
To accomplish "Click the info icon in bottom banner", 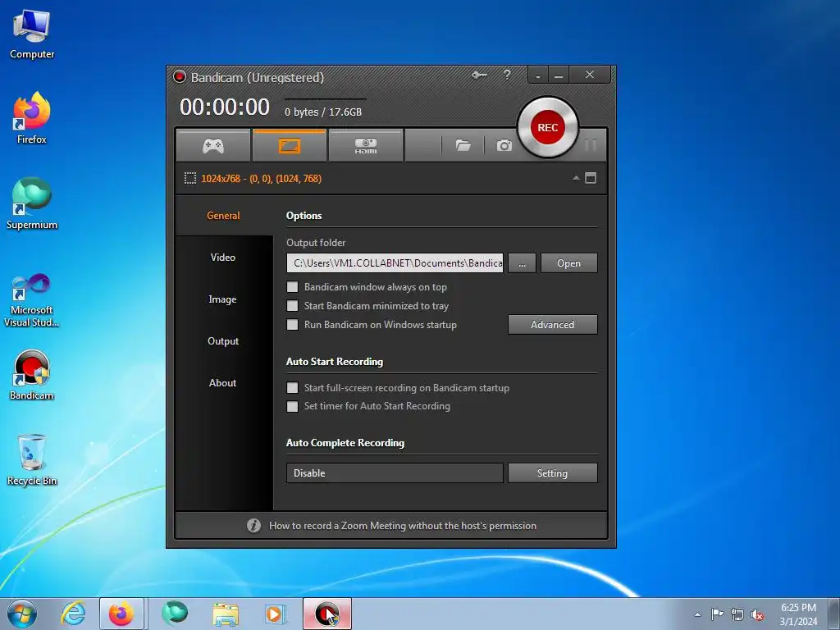I will pos(254,526).
